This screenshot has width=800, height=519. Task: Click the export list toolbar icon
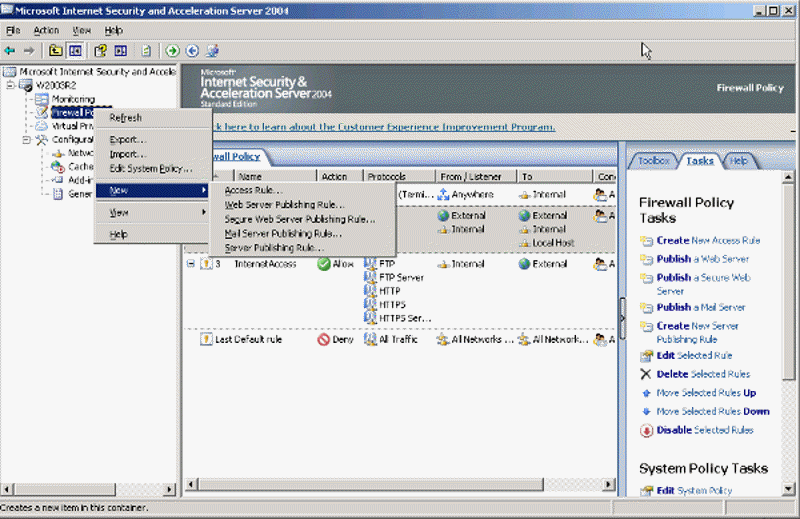pyautogui.click(x=146, y=51)
